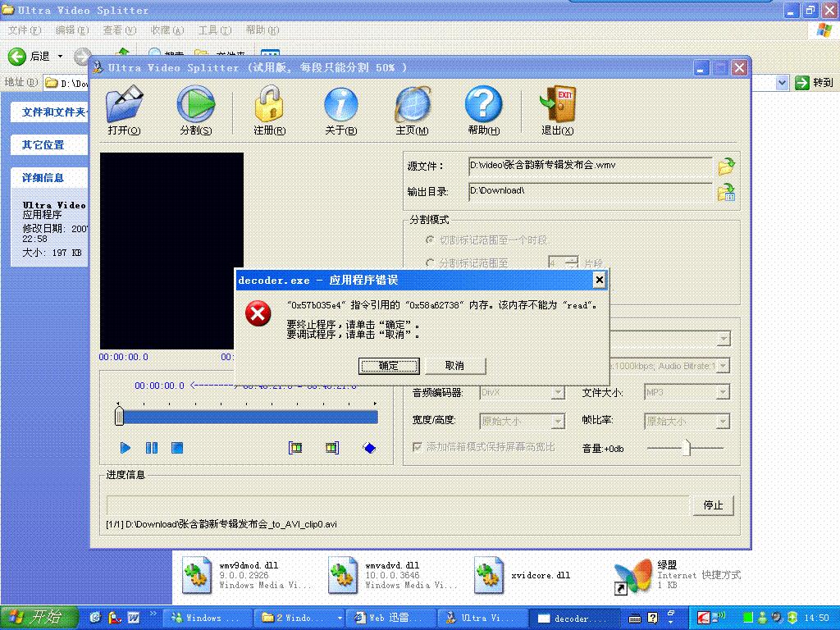
Task: Click the Explorer 后退 back arrow
Action: tap(17, 57)
